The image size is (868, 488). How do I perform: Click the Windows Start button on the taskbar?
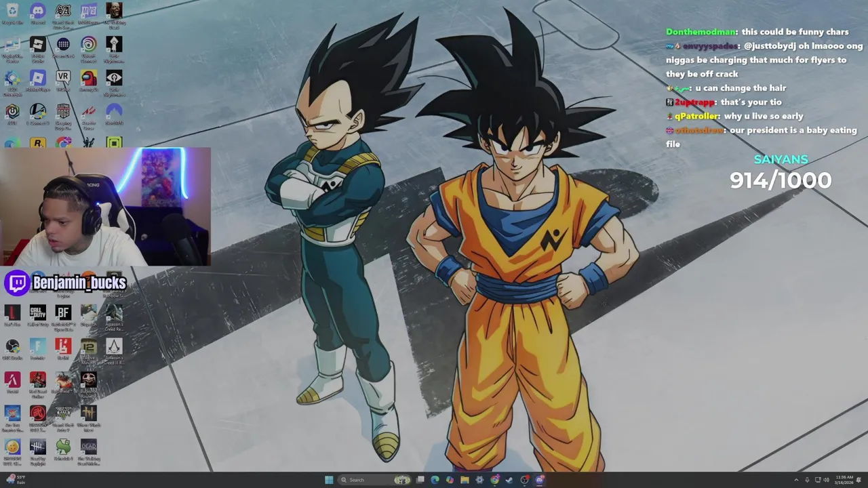[x=329, y=480]
